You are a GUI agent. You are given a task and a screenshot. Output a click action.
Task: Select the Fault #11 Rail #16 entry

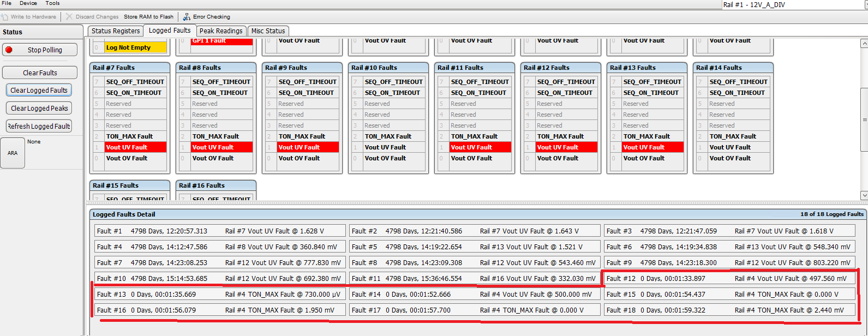475,279
